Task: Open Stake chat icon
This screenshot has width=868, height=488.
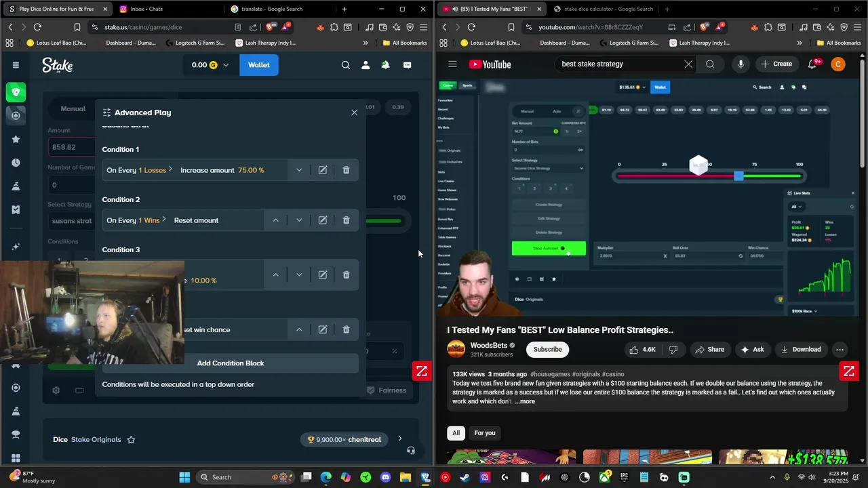Action: click(x=408, y=65)
